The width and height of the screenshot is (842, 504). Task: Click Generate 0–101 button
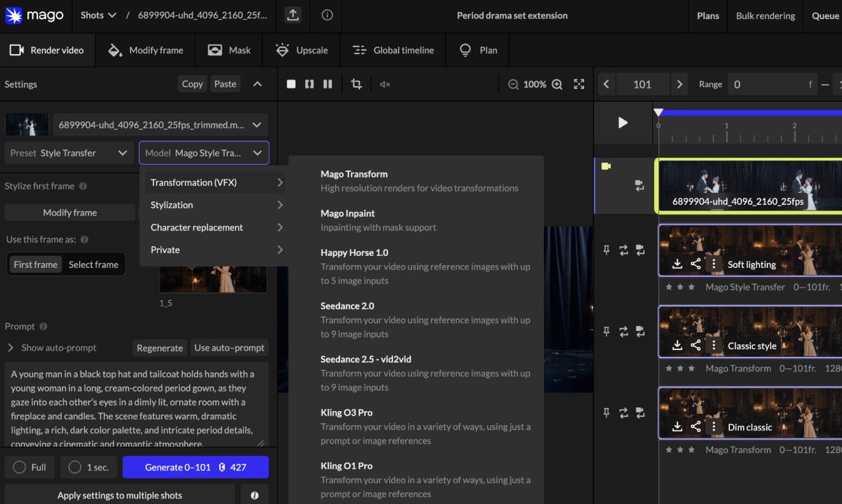[196, 467]
